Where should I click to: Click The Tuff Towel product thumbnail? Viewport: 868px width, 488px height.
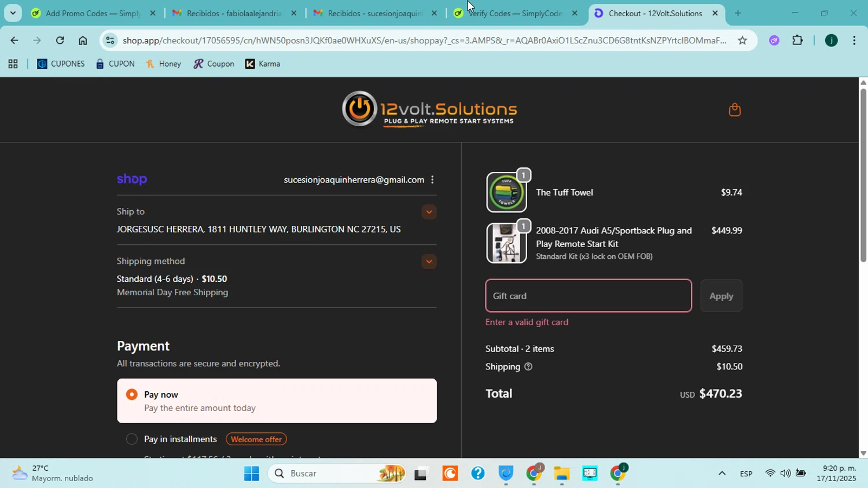coord(506,192)
